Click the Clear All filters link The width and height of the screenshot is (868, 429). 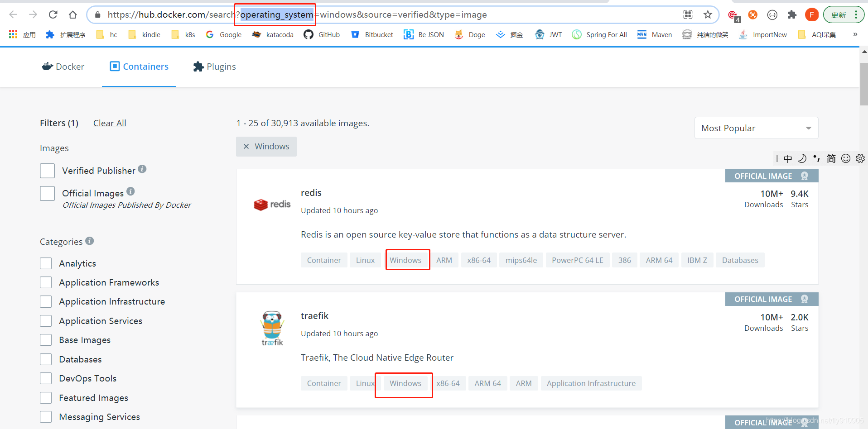coord(110,123)
